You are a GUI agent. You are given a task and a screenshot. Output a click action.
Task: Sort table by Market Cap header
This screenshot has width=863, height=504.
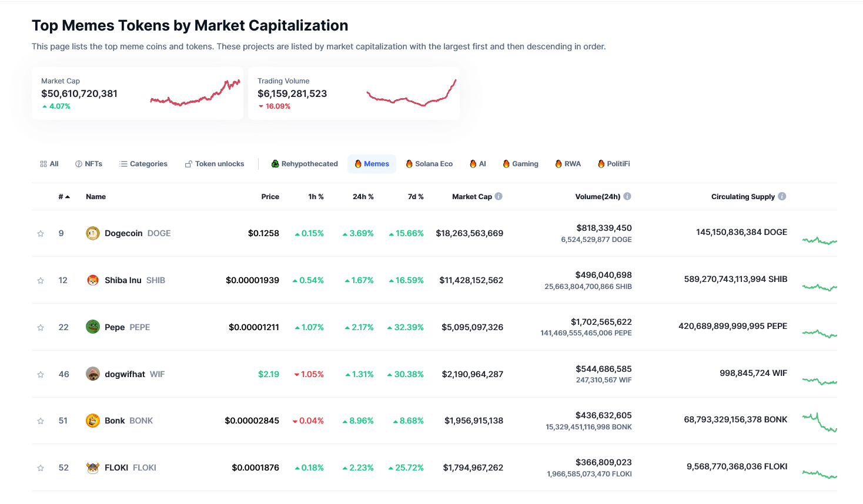click(472, 197)
